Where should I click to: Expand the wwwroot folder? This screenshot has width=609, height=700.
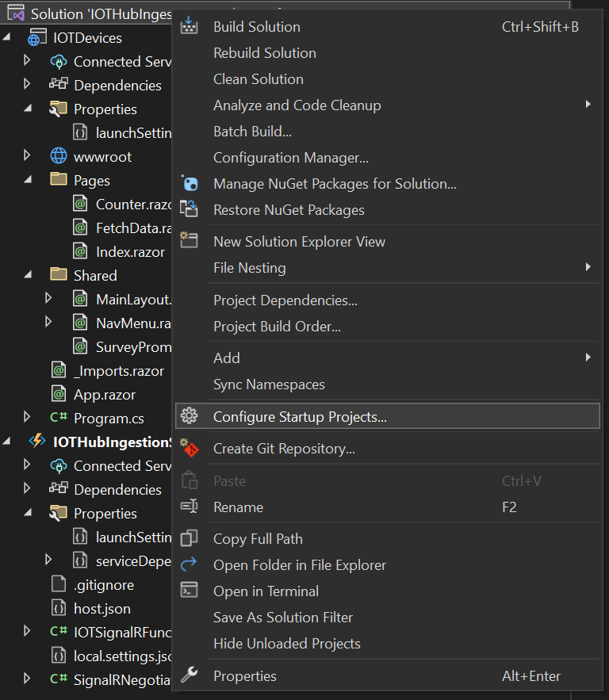[27, 155]
